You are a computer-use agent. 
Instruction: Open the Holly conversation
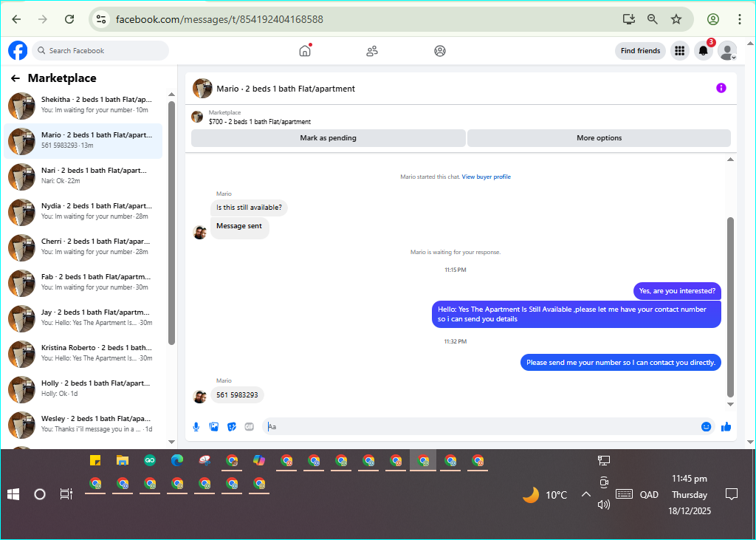pyautogui.click(x=83, y=389)
